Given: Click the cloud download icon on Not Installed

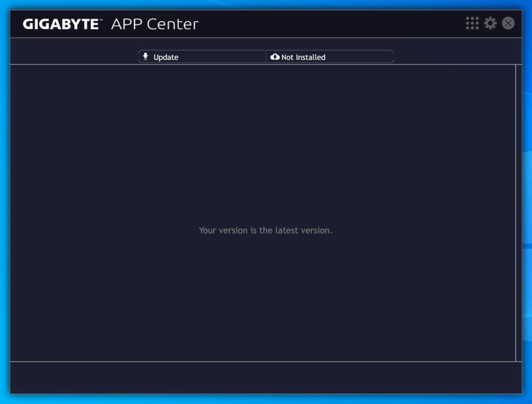Looking at the screenshot, I should (275, 57).
